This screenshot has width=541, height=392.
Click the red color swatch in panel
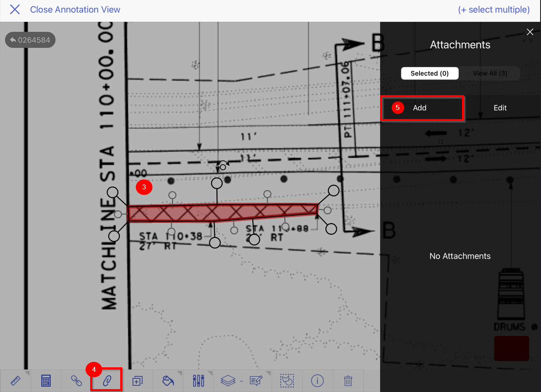coord(511,348)
